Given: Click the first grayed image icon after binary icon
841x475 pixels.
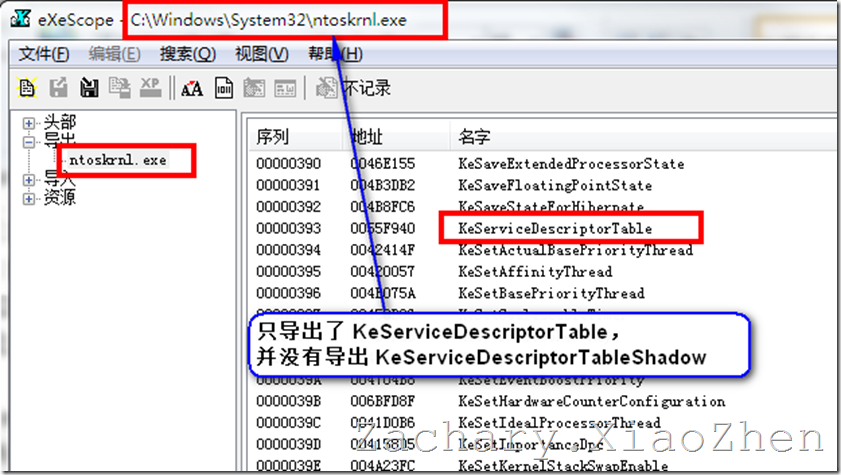Looking at the screenshot, I should [x=254, y=87].
